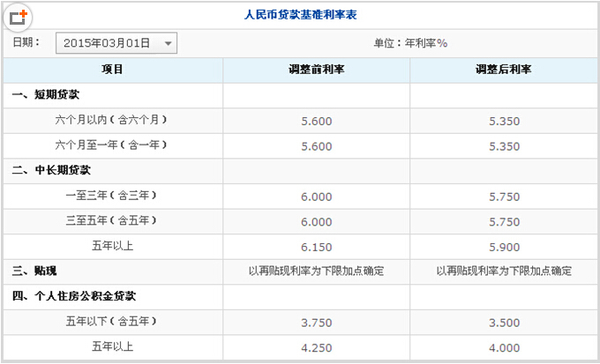
Task: Click the 单位：年利率% label
Action: [410, 43]
